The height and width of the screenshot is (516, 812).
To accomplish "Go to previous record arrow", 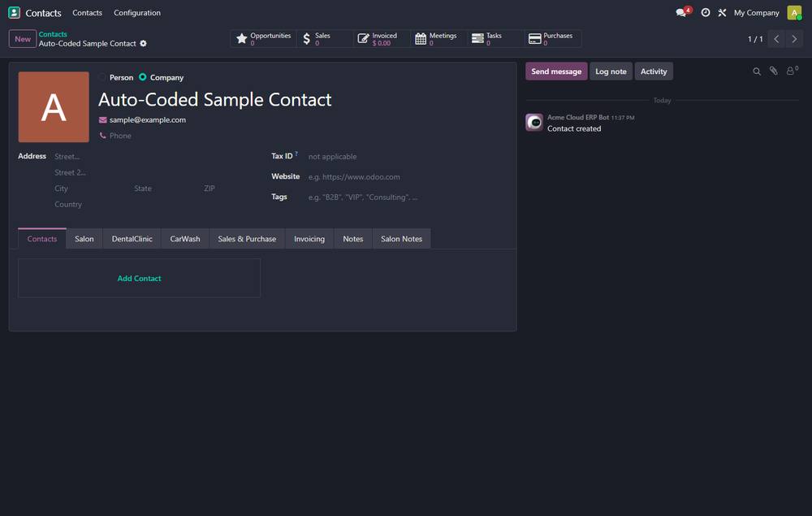I will point(776,39).
